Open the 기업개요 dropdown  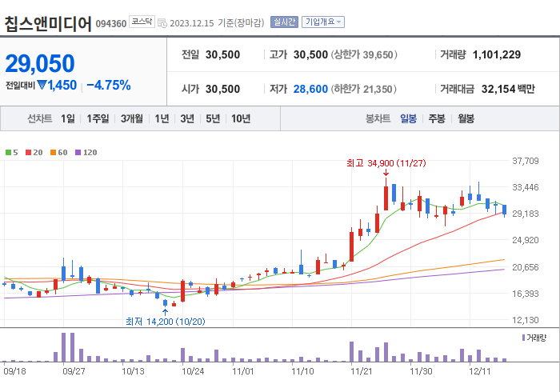tap(323, 22)
